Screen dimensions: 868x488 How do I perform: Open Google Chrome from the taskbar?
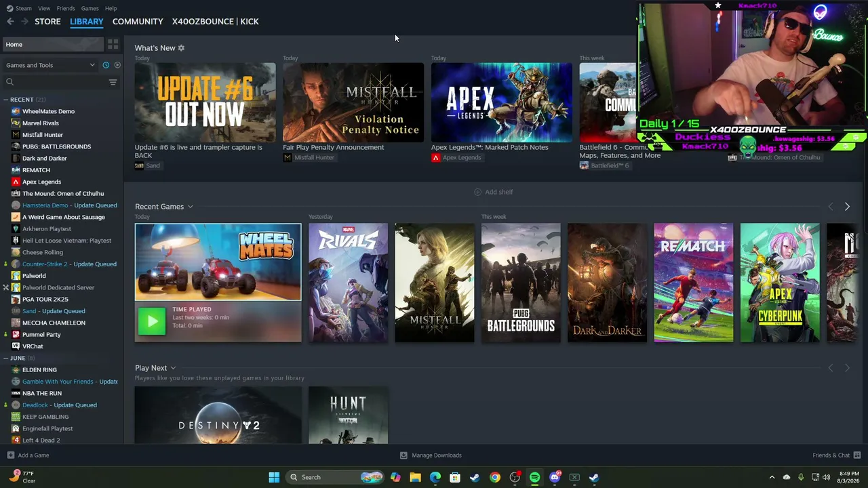pyautogui.click(x=495, y=477)
